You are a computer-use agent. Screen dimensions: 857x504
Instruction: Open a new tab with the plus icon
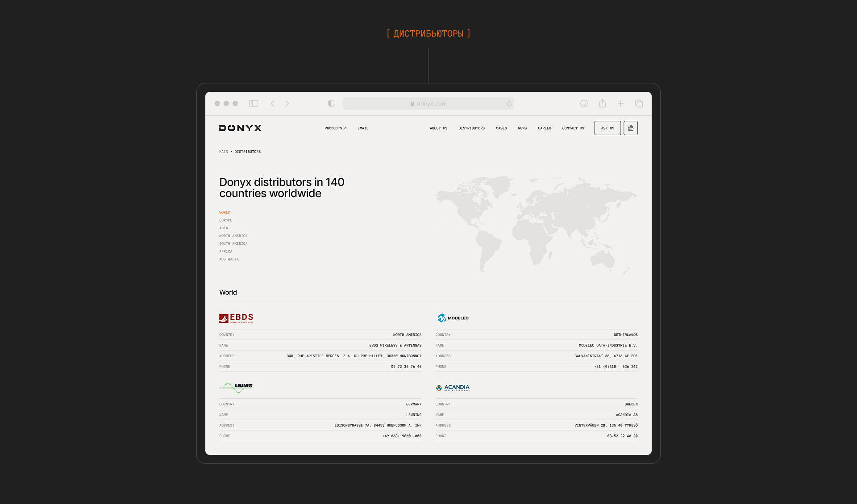pos(620,103)
